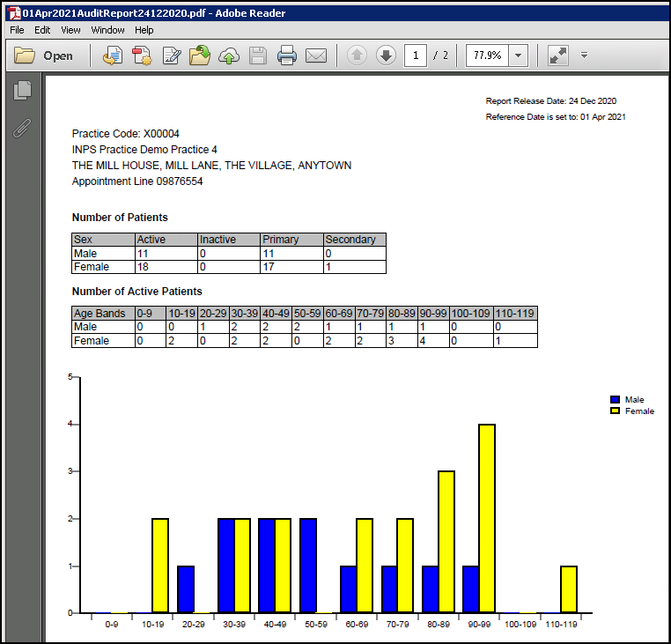Open the Window menu

pyautogui.click(x=107, y=30)
